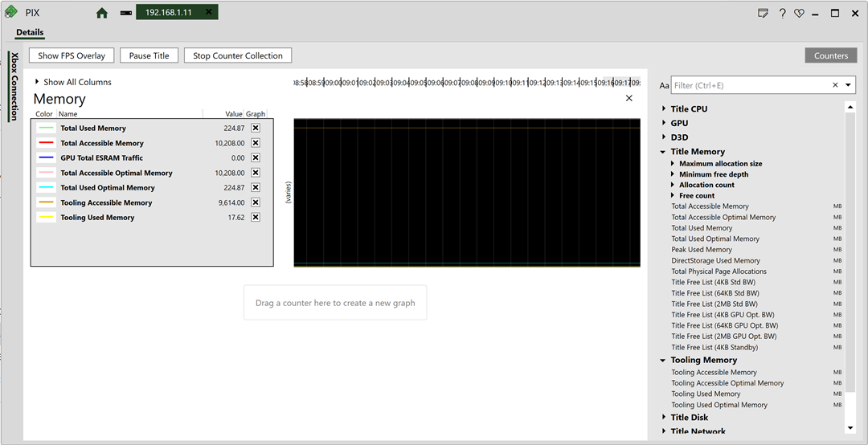The image size is (868, 445).
Task: Click the green swatch for Total Used Memory
Action: (46, 128)
